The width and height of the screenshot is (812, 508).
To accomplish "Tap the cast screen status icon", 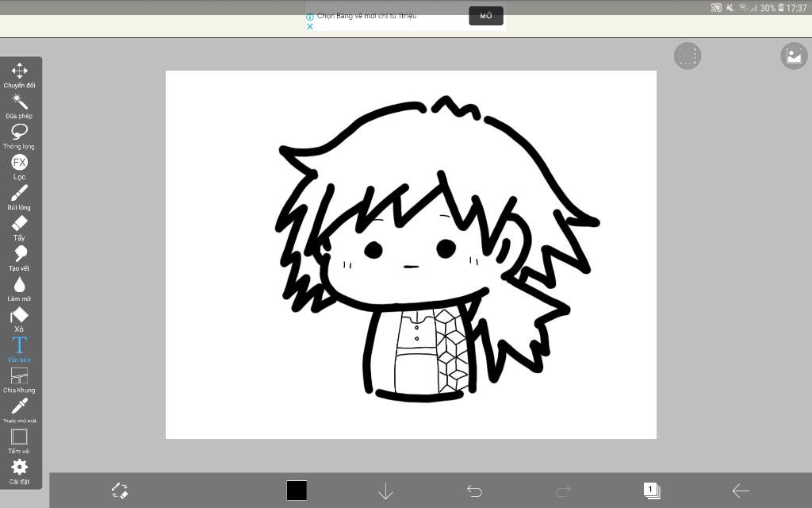I will 716,7.
